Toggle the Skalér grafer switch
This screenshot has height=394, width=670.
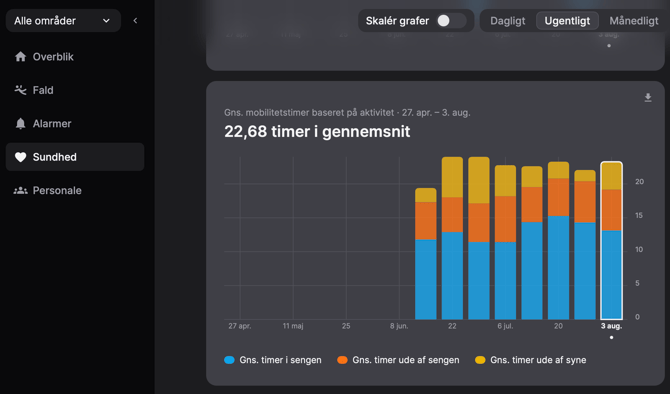click(x=451, y=21)
